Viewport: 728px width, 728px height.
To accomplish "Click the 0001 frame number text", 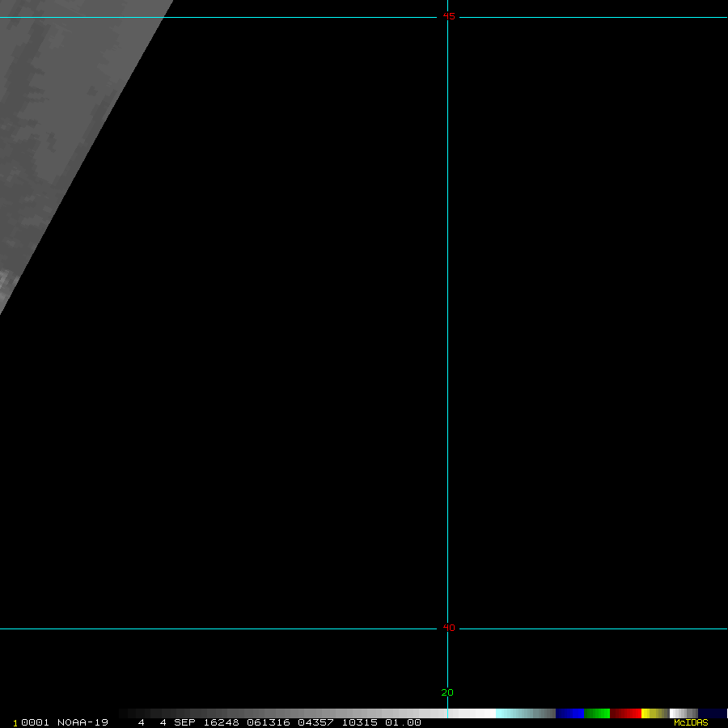I will point(36,722).
